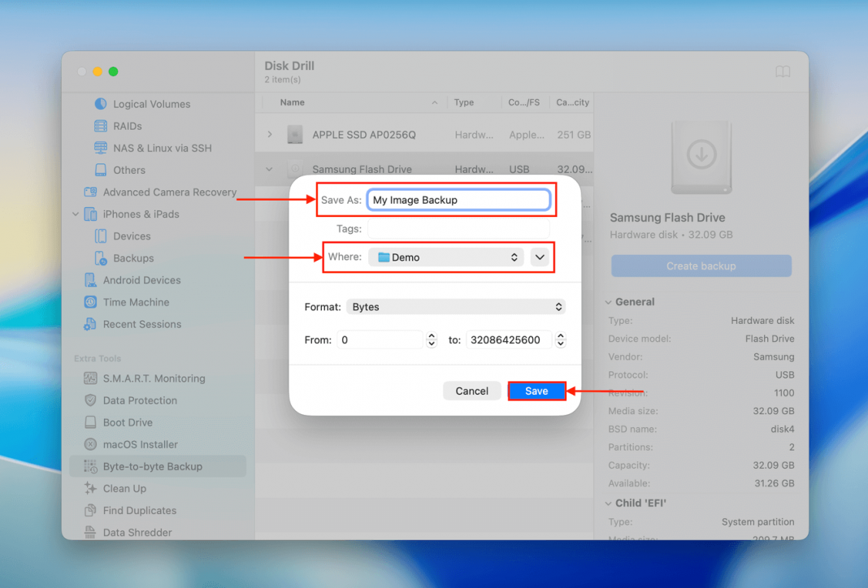Open the help book icon in title bar
This screenshot has height=588, width=868.
click(783, 72)
